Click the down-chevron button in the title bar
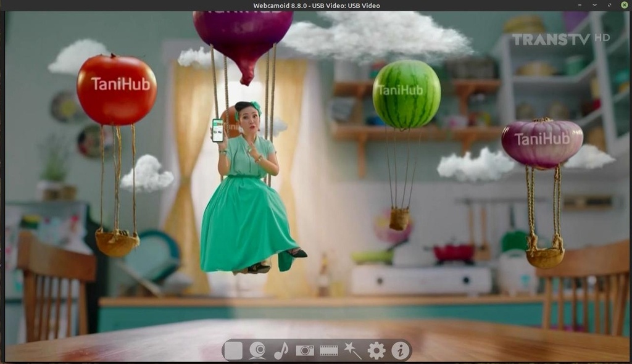Viewport: 632px width, 364px height. (594, 5)
